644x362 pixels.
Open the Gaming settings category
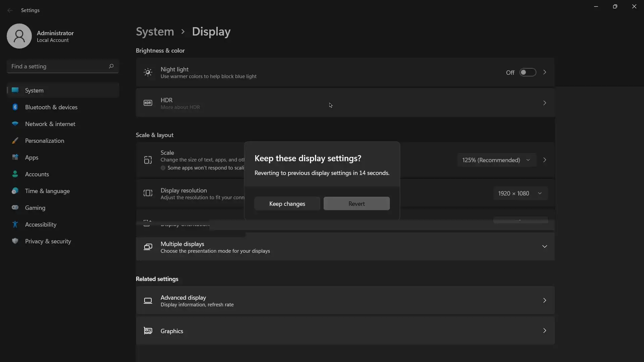point(35,208)
